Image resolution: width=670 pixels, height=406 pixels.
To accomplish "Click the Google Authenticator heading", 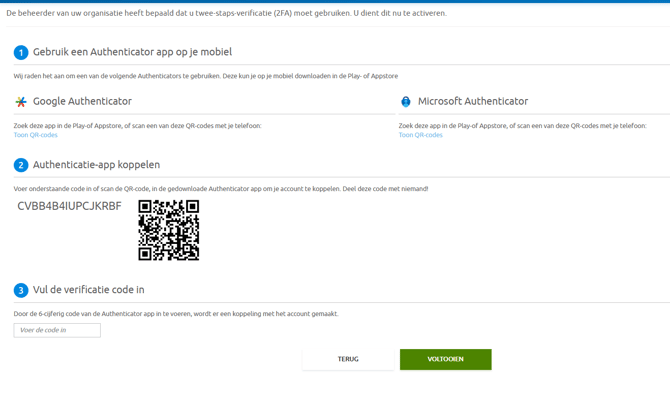I will [82, 101].
